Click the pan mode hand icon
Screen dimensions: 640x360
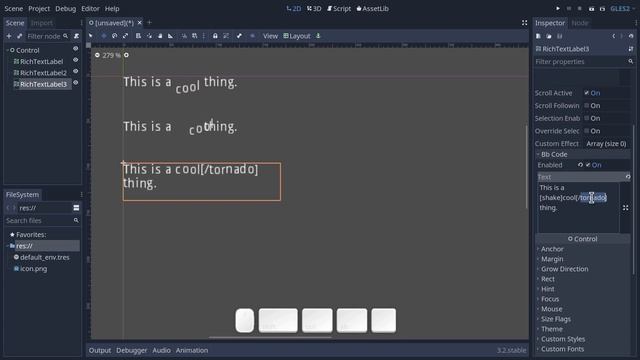click(160, 36)
